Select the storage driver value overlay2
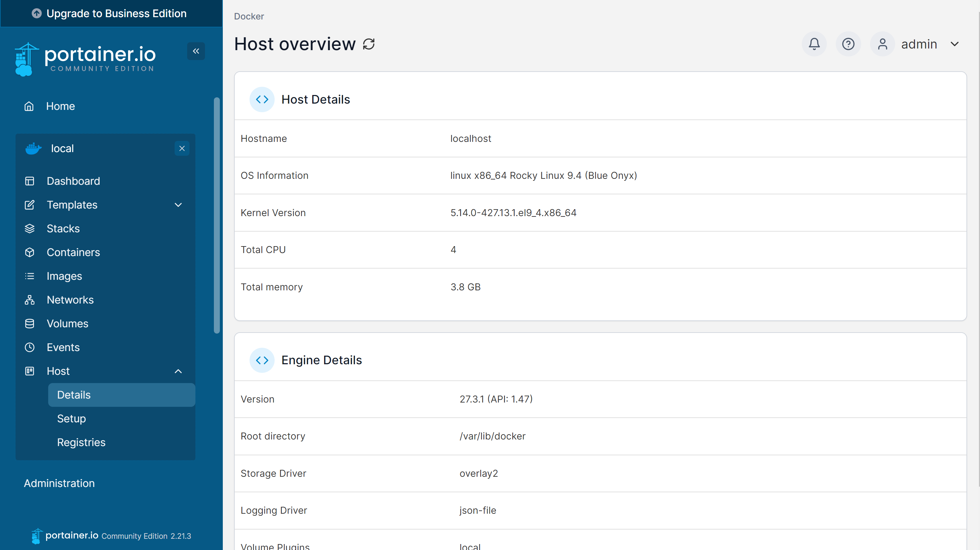Viewport: 980px width, 550px height. [479, 473]
